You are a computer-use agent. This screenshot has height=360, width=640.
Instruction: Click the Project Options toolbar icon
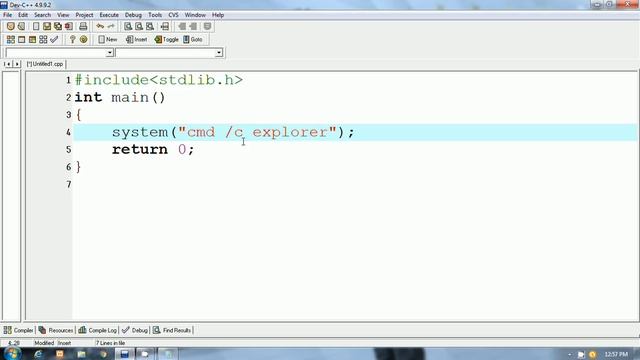207,27
